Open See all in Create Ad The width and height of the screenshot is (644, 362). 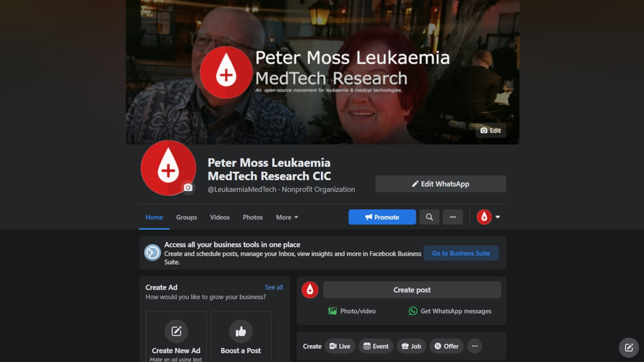[x=274, y=287]
